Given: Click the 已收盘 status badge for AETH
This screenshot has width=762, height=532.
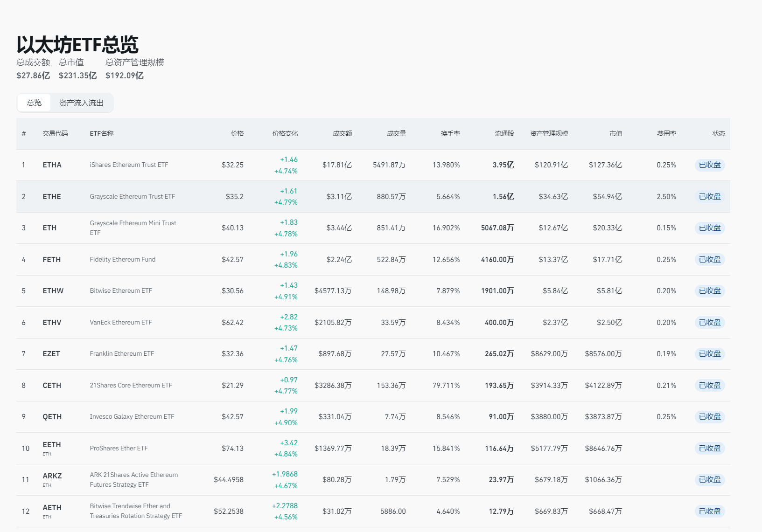Looking at the screenshot, I should click(x=710, y=511).
